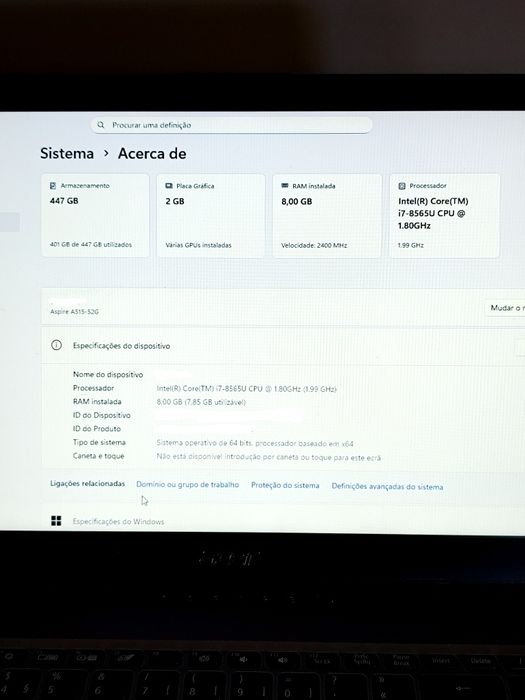Collapse 'Especificações do dispositivo' section
The width and height of the screenshot is (525, 700).
pyautogui.click(x=283, y=346)
